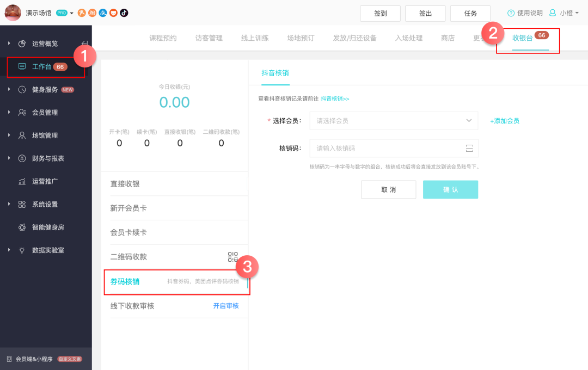Click the TikTok (Douyin) icon in header
The height and width of the screenshot is (370, 588).
point(124,13)
